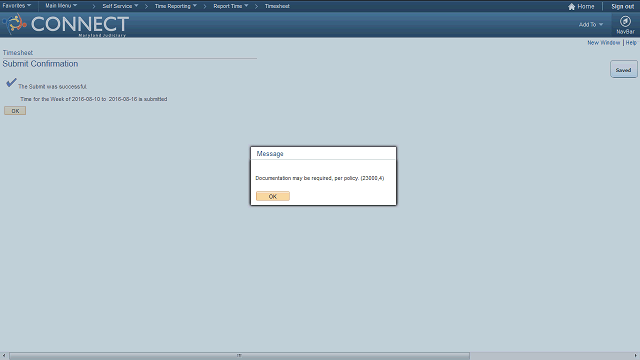Open the Help link
The image size is (640, 360).
pos(631,42)
